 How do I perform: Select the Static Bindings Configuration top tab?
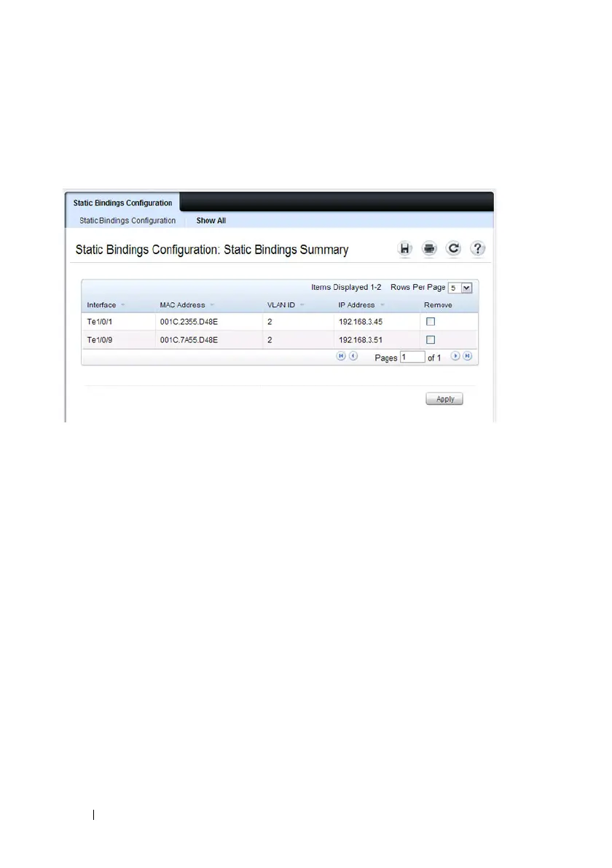[122, 203]
